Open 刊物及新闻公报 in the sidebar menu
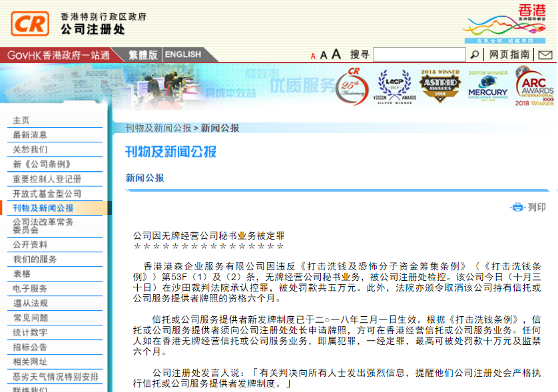The height and width of the screenshot is (392, 558). tap(43, 208)
